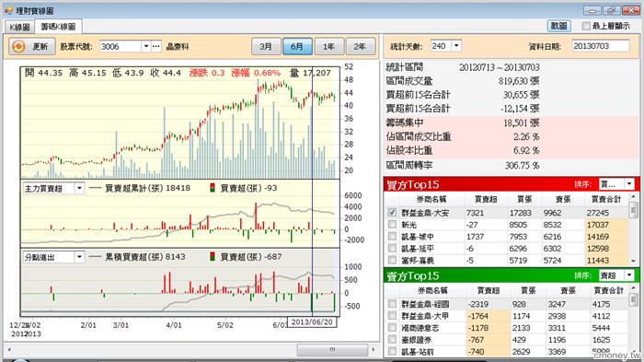The height and width of the screenshot is (362, 644).
Task: Click the 晶豪科 stock name label
Action: point(178,46)
